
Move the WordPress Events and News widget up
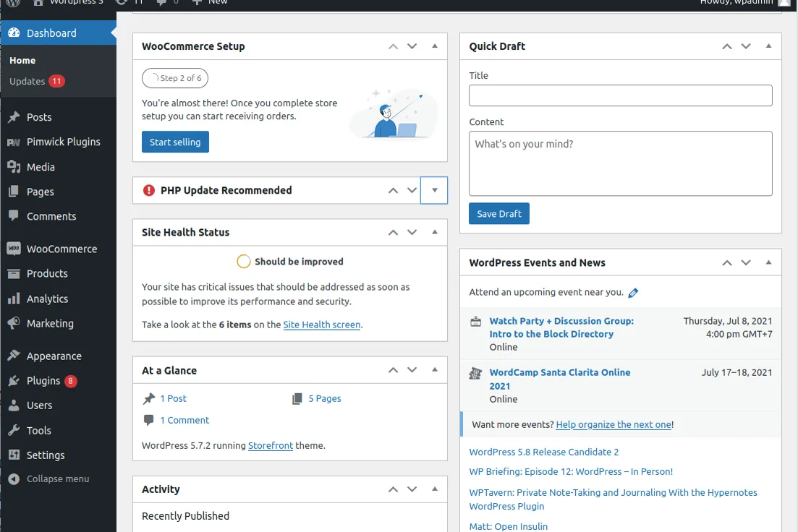[727, 263]
